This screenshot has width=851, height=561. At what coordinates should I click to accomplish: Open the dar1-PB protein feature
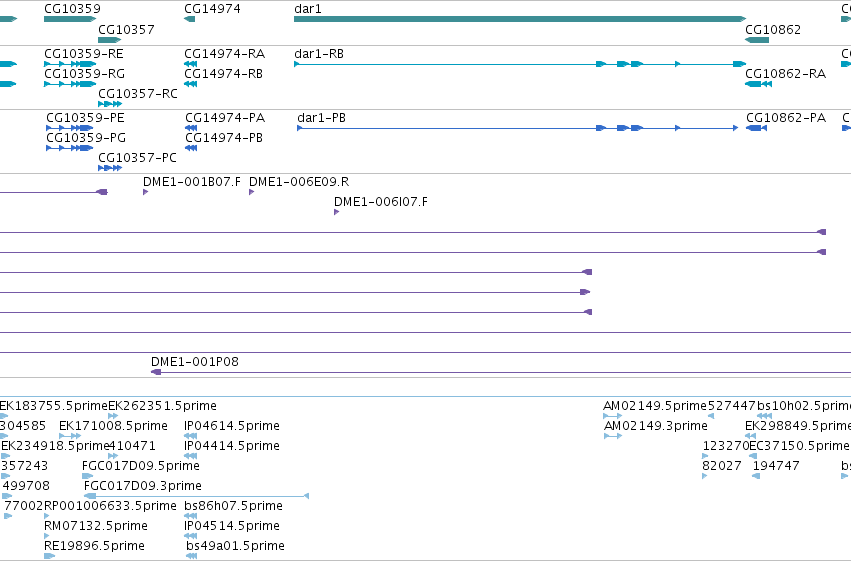[518, 128]
